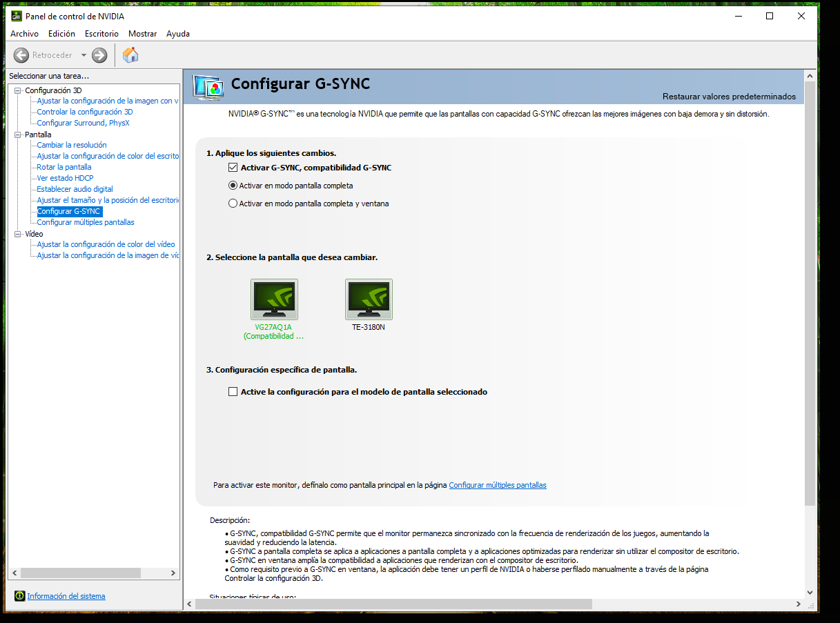This screenshot has width=840, height=623.
Task: Select Rotar la pantalla
Action: pyautogui.click(x=64, y=167)
